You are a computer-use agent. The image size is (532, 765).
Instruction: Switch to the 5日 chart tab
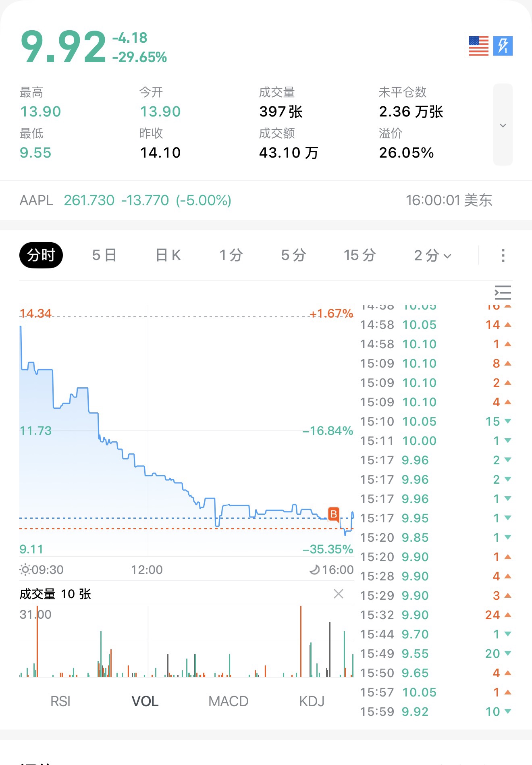pos(104,256)
